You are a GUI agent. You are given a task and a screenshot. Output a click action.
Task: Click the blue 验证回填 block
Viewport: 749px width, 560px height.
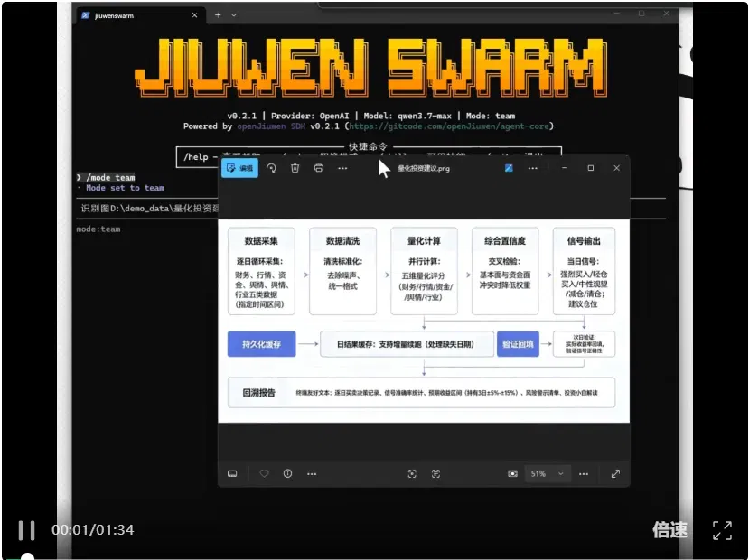518,344
